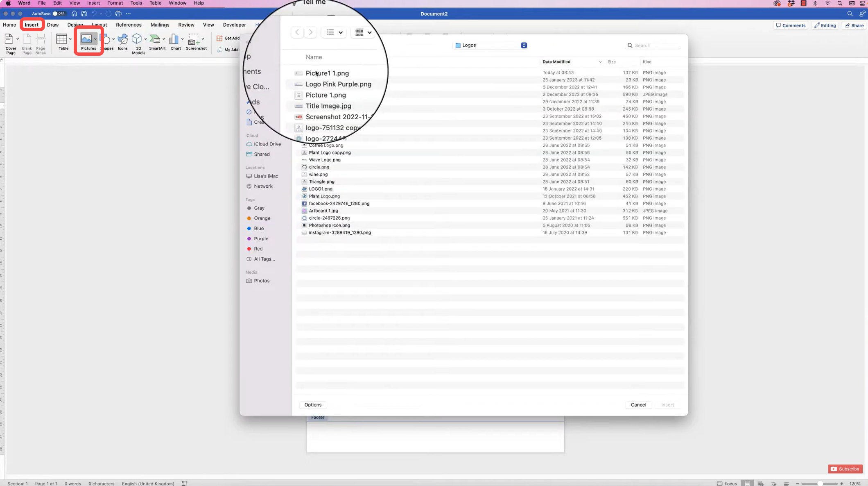Open the Review ribbon tab

coord(186,25)
